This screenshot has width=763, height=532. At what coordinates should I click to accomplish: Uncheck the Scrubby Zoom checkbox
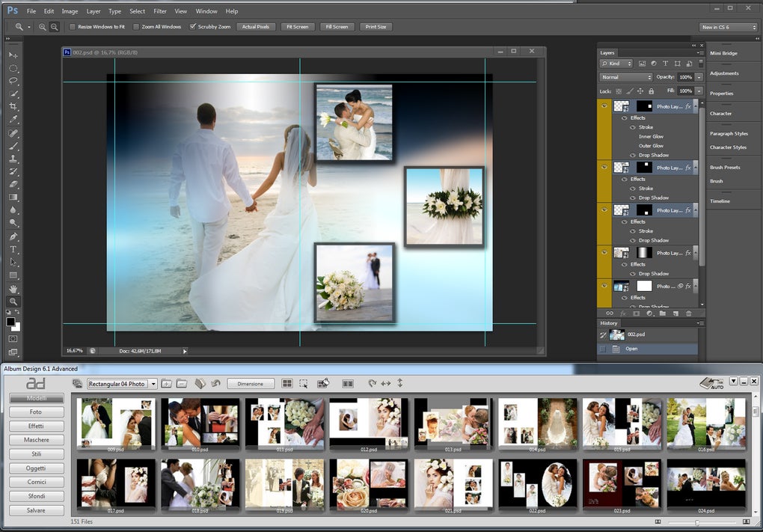click(193, 27)
